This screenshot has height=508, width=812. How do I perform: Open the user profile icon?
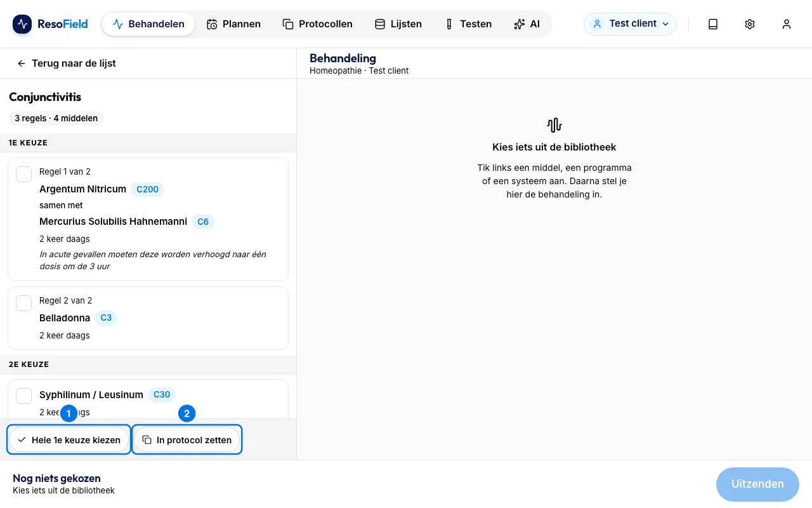click(787, 24)
